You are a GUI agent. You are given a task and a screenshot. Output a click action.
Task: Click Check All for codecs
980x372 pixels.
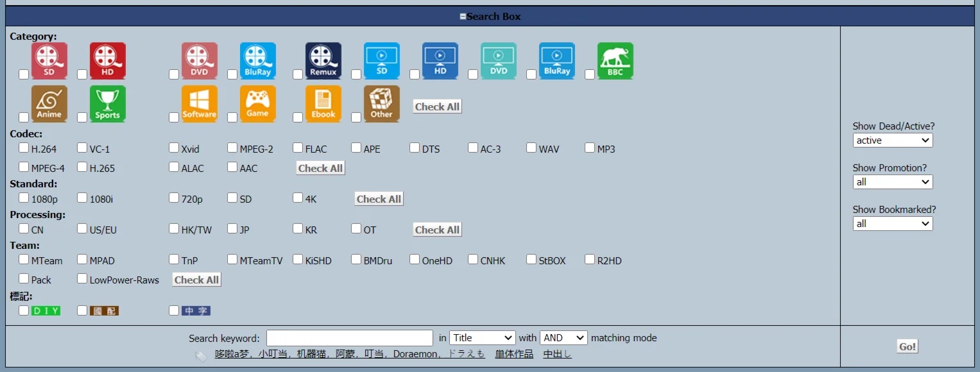click(320, 169)
